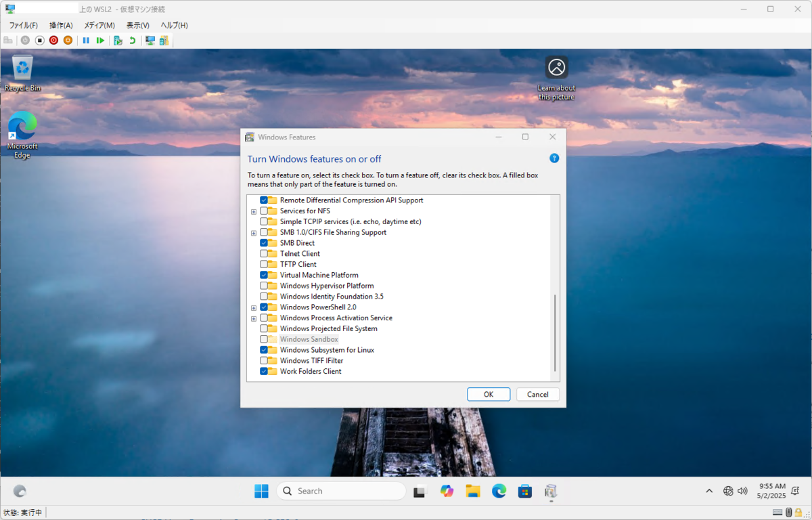Uncheck Work Folders Client checkbox
The width and height of the screenshot is (812, 520).
pyautogui.click(x=264, y=371)
